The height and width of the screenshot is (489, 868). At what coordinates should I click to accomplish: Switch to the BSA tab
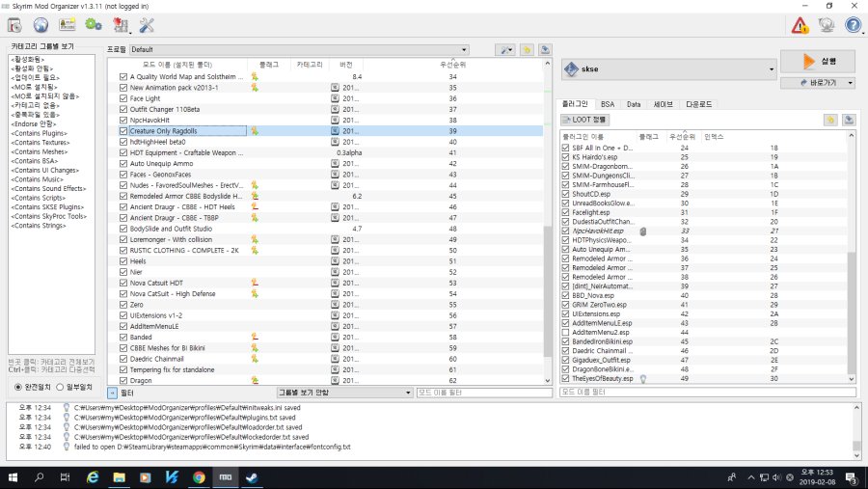coord(608,103)
